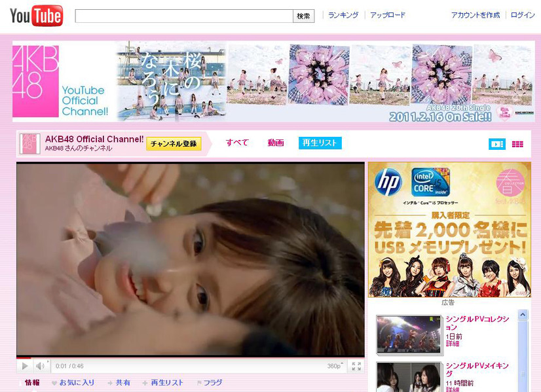Seek along the red video progress bar
Screen dimensions: 541x392
point(191,358)
